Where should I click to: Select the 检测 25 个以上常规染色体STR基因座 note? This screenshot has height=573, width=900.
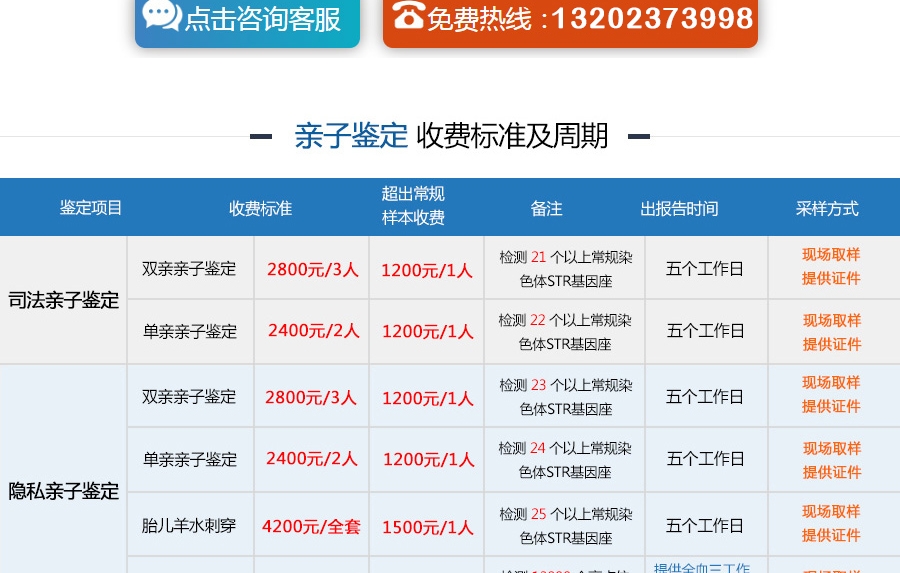point(566,526)
